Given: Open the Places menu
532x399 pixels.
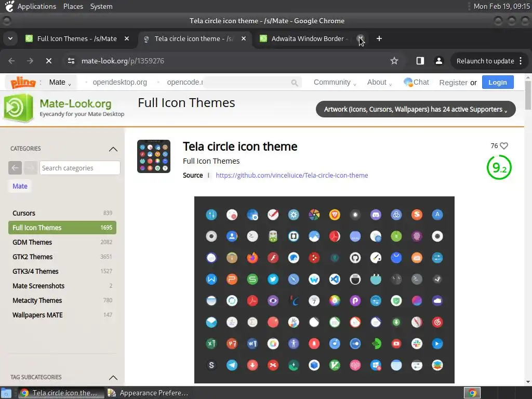Looking at the screenshot, I should (x=73, y=6).
